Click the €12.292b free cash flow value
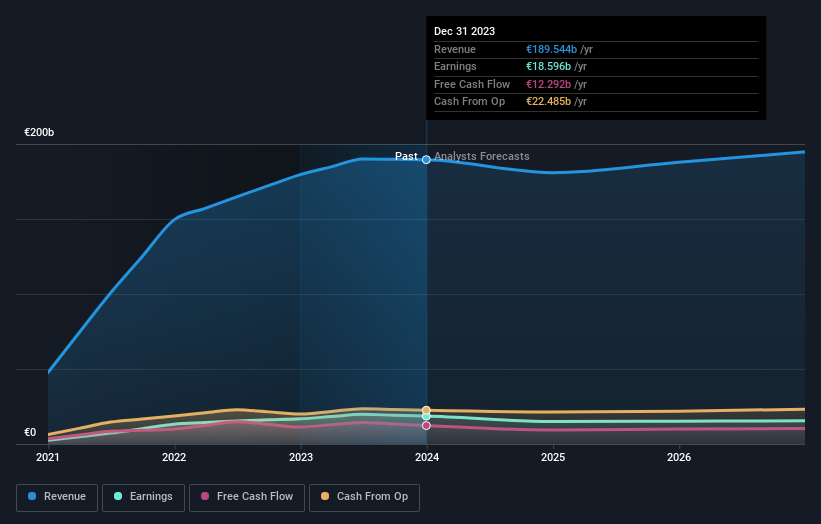821x524 pixels. click(548, 84)
